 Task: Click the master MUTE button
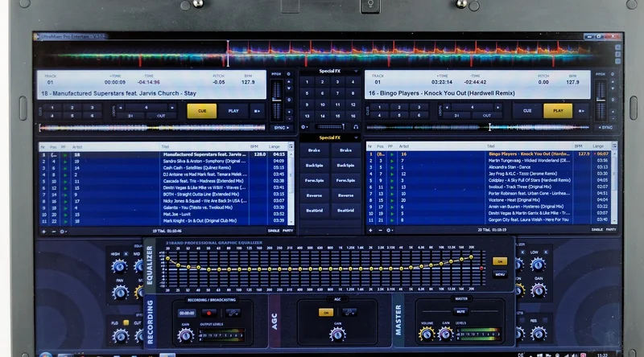[460, 311]
